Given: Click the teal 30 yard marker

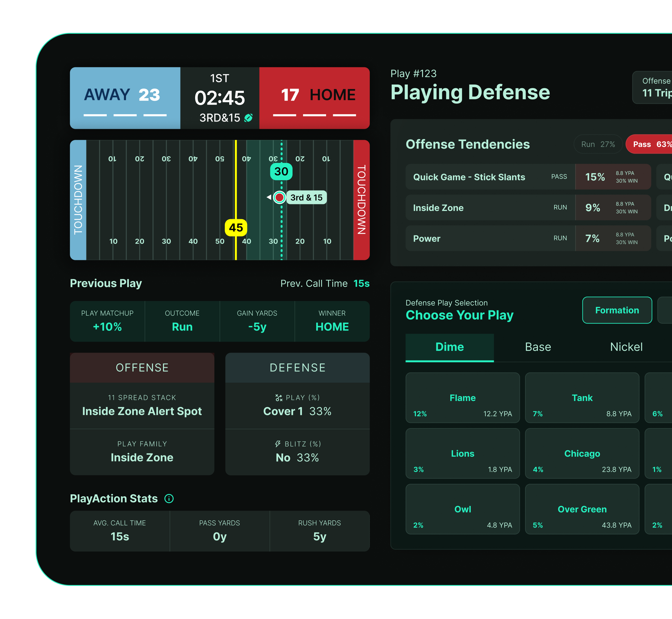Looking at the screenshot, I should click(x=281, y=171).
